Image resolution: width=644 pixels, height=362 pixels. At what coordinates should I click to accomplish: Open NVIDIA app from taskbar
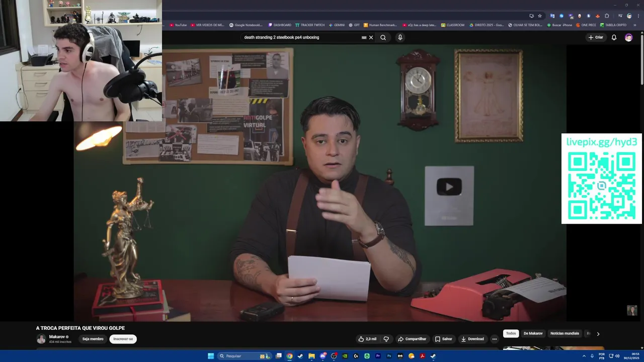coord(345,356)
